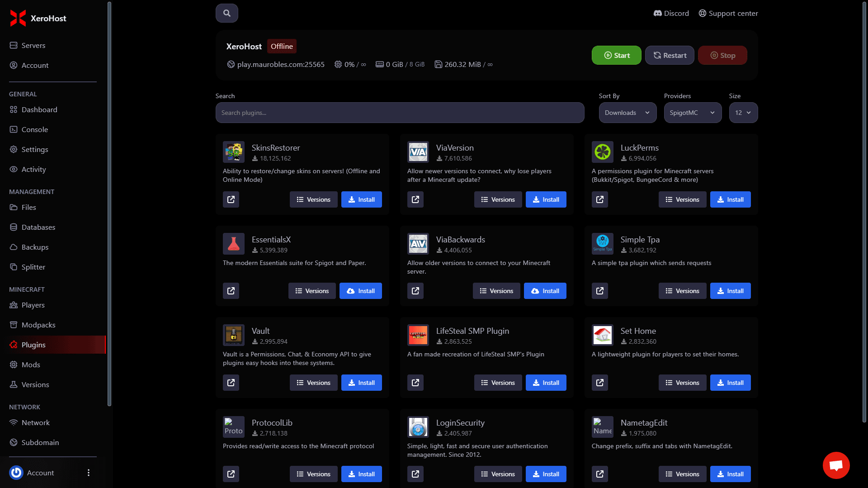Screen dimensions: 868x488
Task: Open Versions page in sidebar
Action: click(53, 384)
